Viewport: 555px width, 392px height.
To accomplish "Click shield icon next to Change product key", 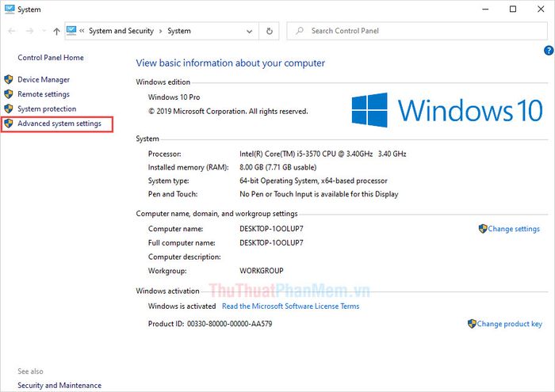I will 472,323.
